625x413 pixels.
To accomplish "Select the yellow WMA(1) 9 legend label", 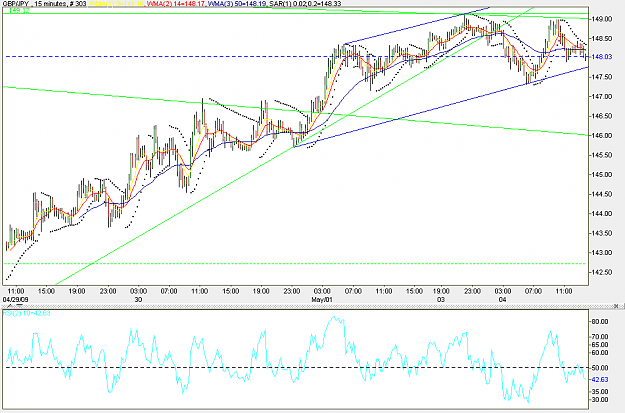I will [x=116, y=4].
